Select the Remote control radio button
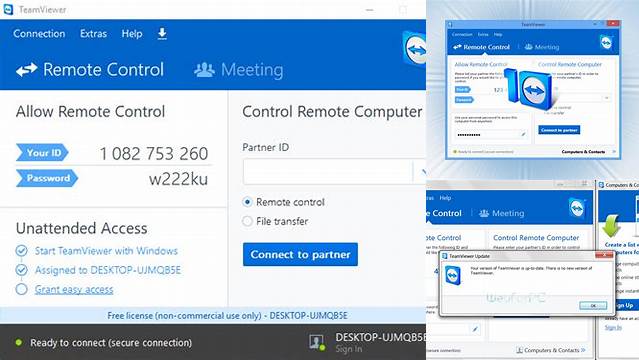639x360 pixels. 247,202
